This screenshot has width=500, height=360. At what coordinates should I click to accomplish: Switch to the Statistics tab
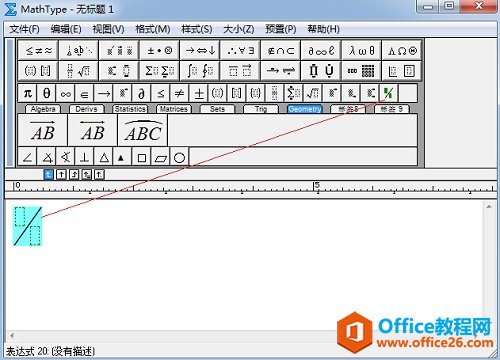click(x=130, y=109)
